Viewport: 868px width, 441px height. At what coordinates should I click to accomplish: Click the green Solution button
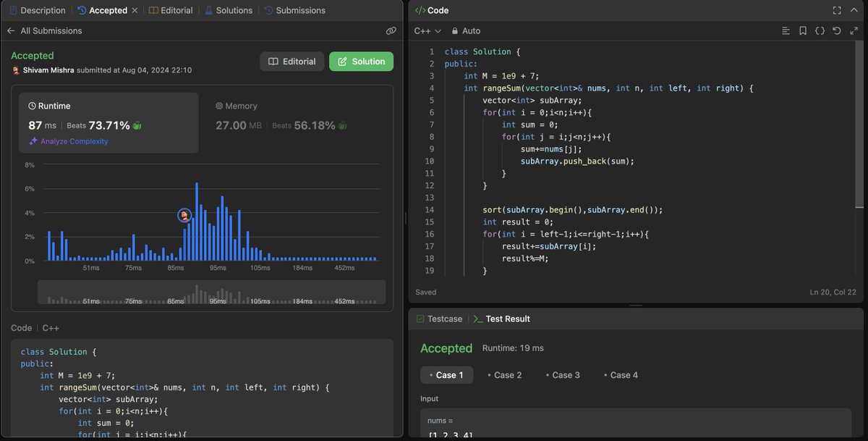click(x=361, y=62)
